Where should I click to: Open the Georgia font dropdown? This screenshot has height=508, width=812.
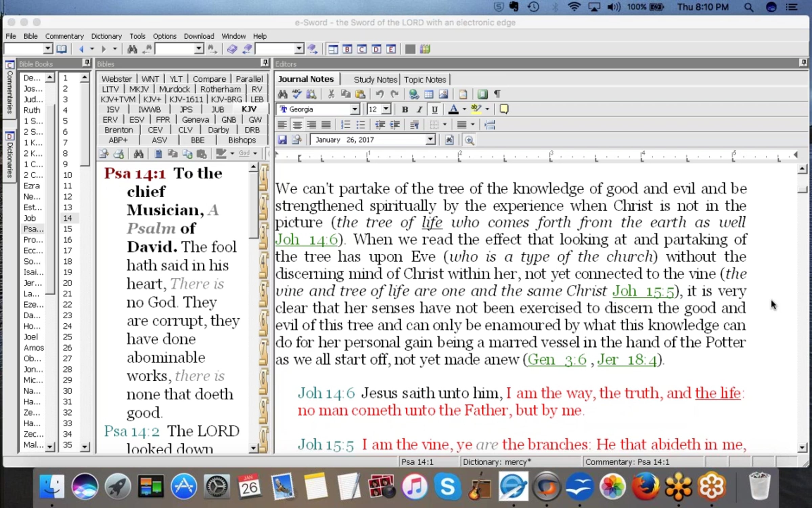pos(354,109)
